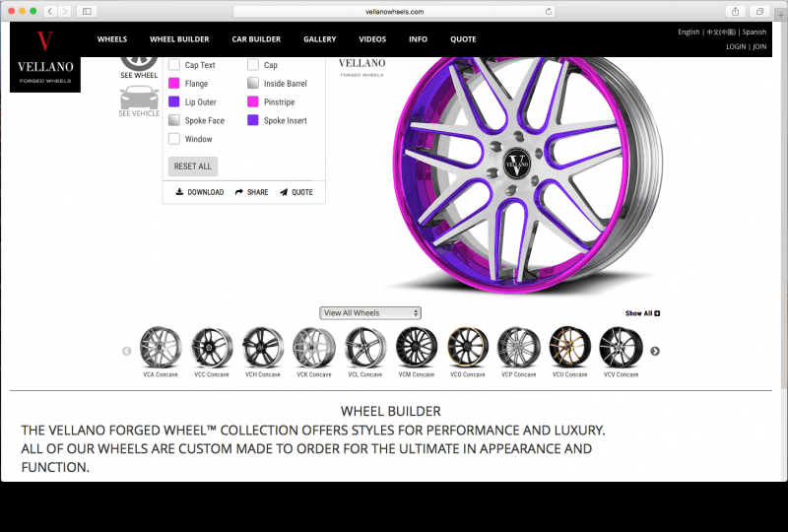
Task: Open the Wheel Builder menu
Action: click(179, 39)
